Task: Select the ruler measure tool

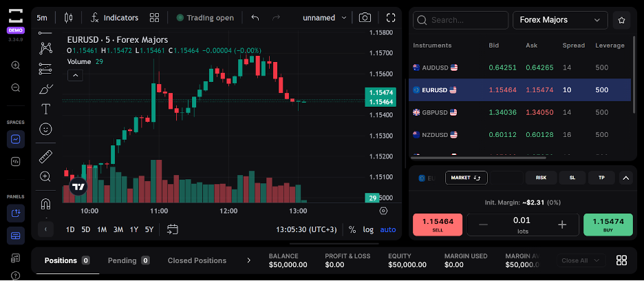Action: (x=45, y=157)
